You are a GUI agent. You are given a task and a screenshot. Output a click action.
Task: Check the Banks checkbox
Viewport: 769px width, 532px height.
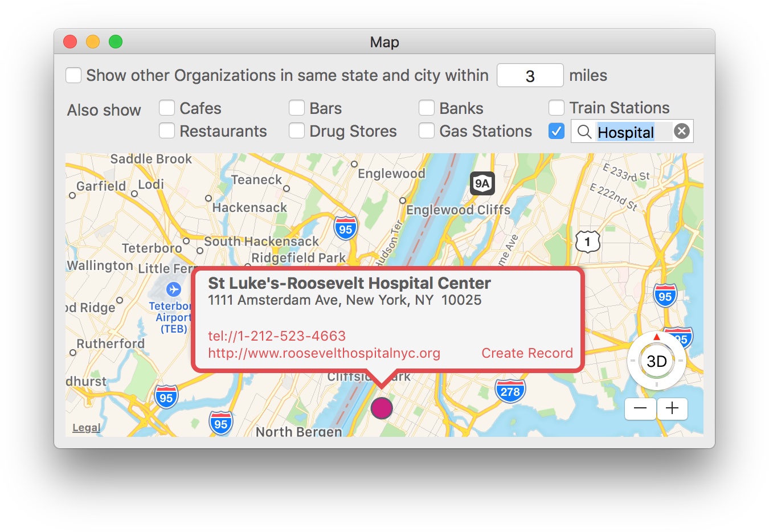pos(427,108)
